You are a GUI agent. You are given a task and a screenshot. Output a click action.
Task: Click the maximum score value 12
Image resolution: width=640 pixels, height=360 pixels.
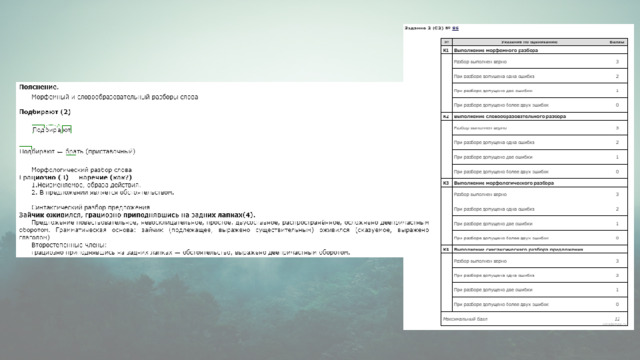coord(617,319)
